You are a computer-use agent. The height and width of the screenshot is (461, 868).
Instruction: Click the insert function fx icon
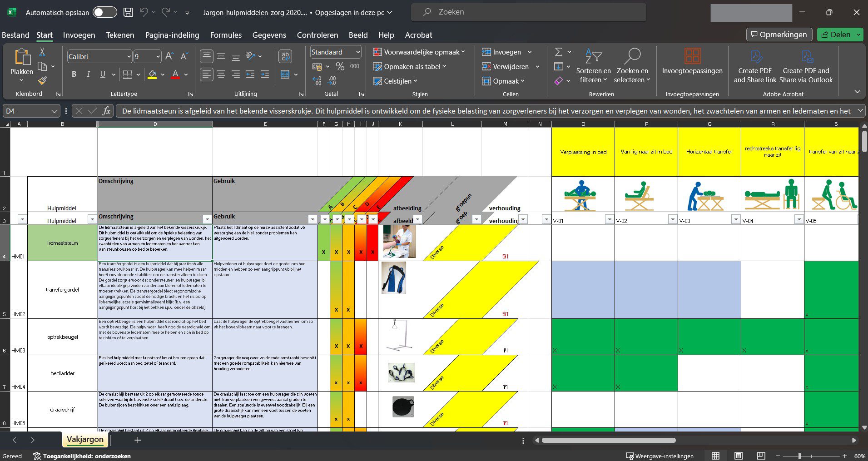pyautogui.click(x=106, y=111)
